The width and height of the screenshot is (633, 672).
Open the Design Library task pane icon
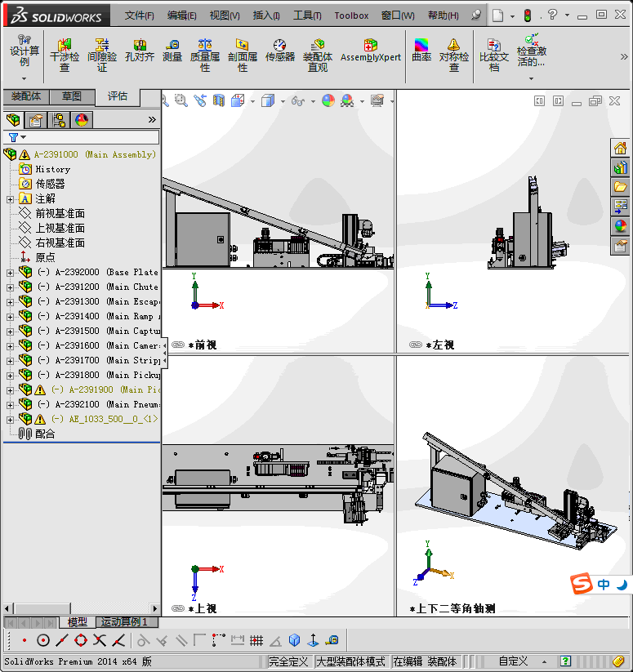pyautogui.click(x=620, y=167)
